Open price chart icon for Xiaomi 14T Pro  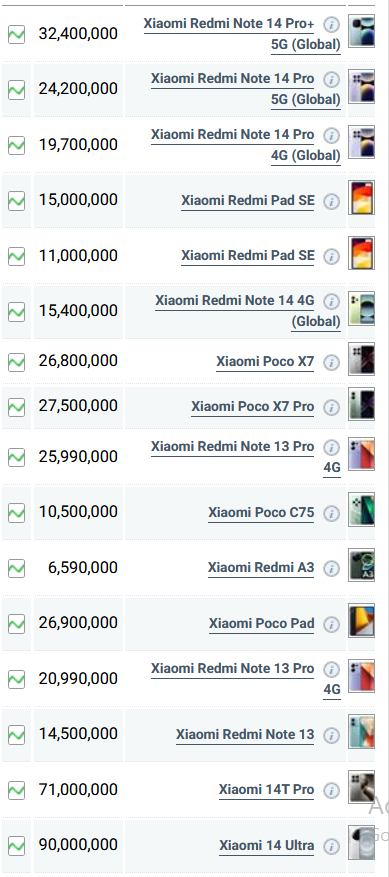16,790
